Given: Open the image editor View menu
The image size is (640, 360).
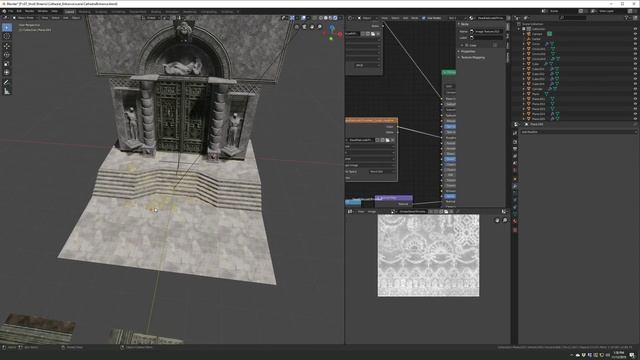Looking at the screenshot, I should 361,211.
